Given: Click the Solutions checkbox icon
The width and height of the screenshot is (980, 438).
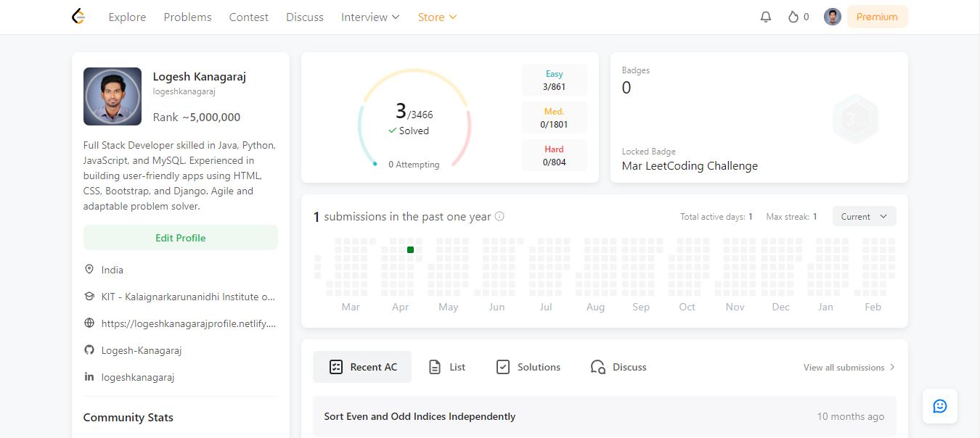Looking at the screenshot, I should (503, 367).
